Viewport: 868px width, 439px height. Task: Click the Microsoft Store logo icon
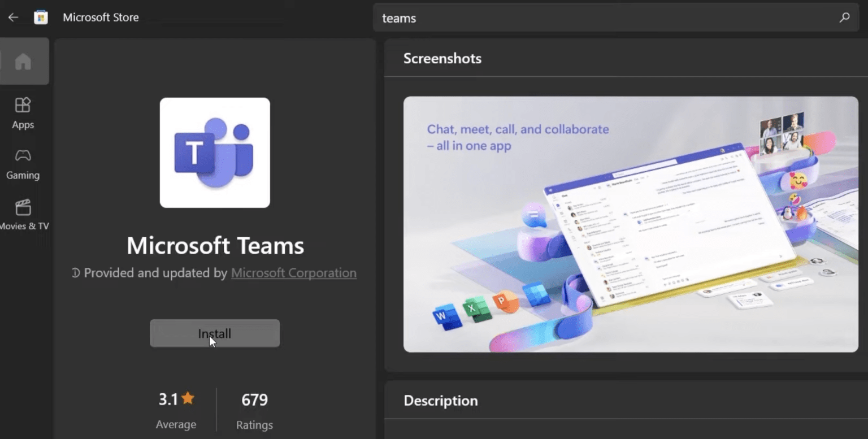tap(40, 17)
